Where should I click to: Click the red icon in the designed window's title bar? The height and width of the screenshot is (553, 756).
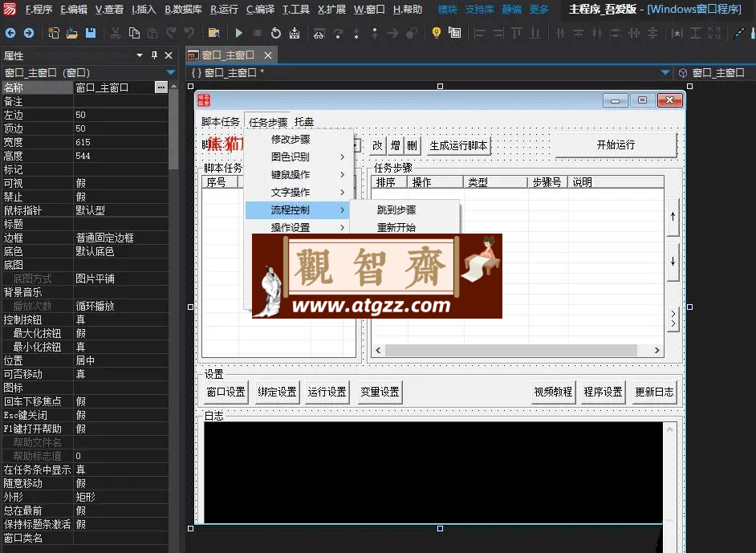tap(205, 100)
